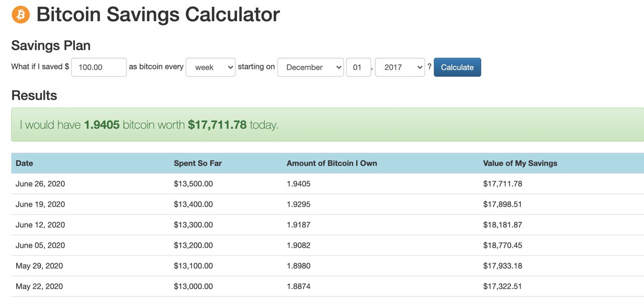Open the start month 'December' dropdown
Screen dimensions: 644x298
tap(310, 67)
